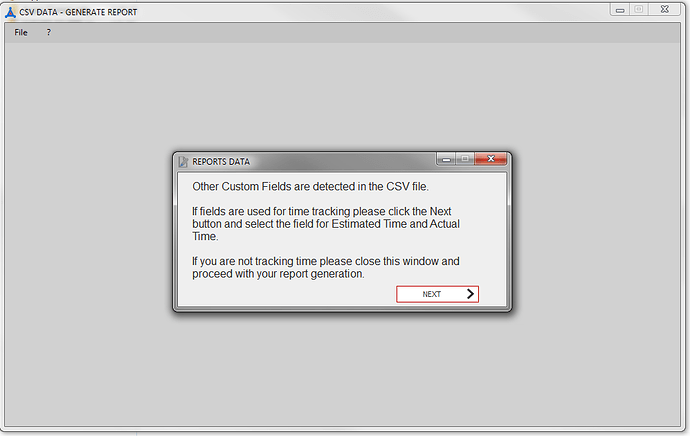The image size is (690, 436).
Task: Click the paragraph about Estimated Time and Actual Time
Action: point(326,224)
